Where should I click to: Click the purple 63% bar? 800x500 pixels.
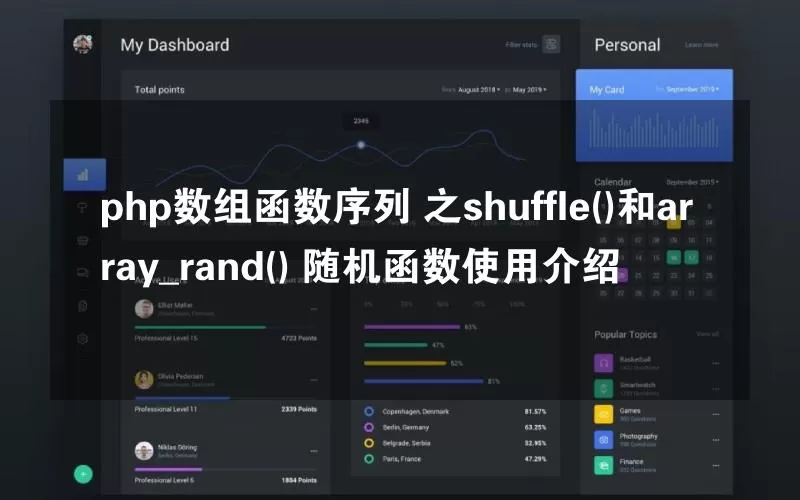click(x=412, y=327)
